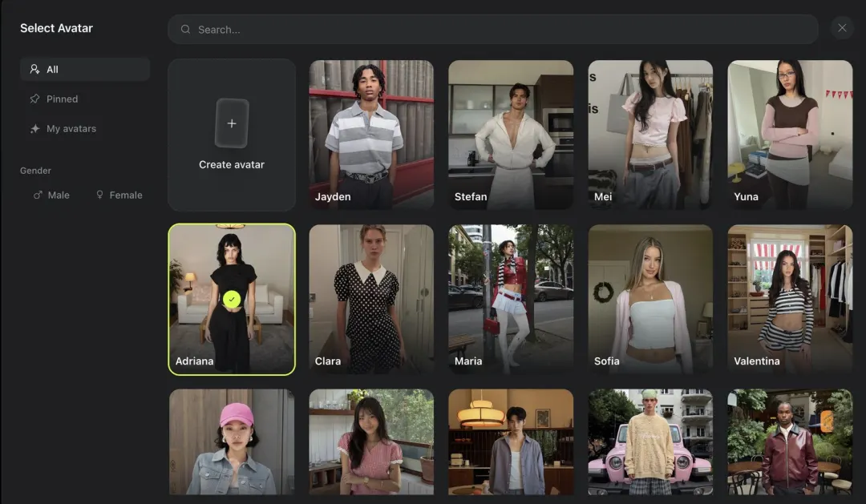Select the Jayden avatar
The width and height of the screenshot is (866, 504).
371,135
